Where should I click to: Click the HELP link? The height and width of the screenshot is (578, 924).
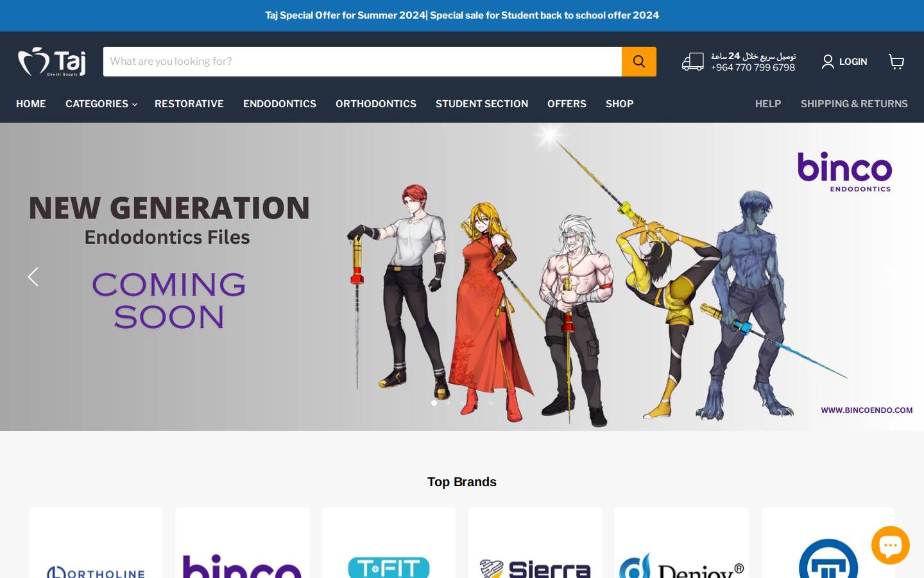tap(768, 103)
